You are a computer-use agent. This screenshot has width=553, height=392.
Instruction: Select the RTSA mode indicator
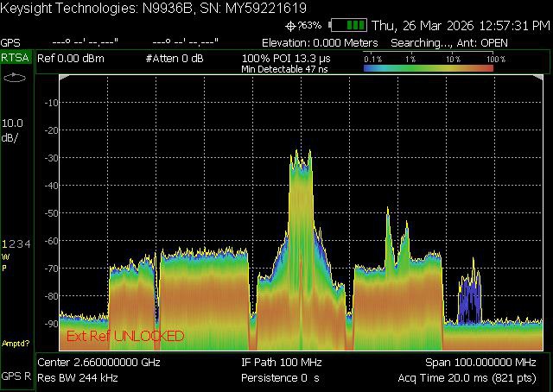tap(15, 57)
